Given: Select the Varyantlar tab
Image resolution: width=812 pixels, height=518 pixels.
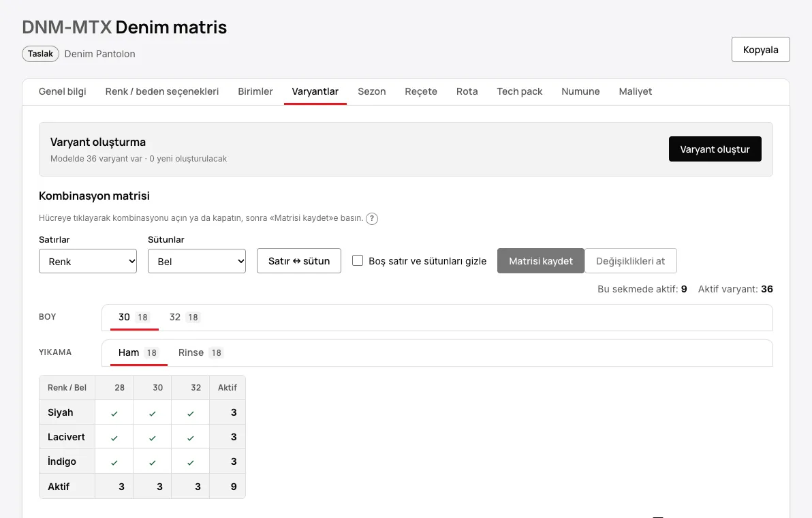Looking at the screenshot, I should click(315, 92).
